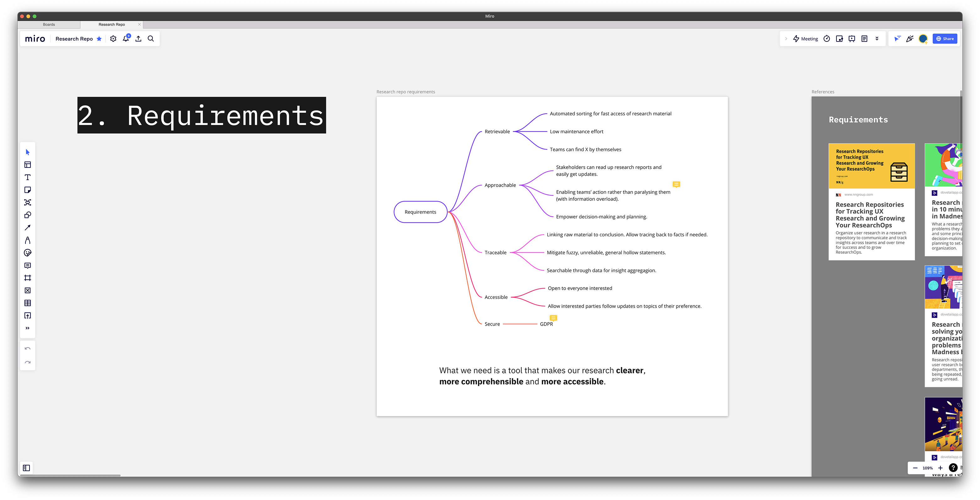Image resolution: width=980 pixels, height=500 pixels.
Task: Click the Meeting button to start session
Action: (806, 38)
